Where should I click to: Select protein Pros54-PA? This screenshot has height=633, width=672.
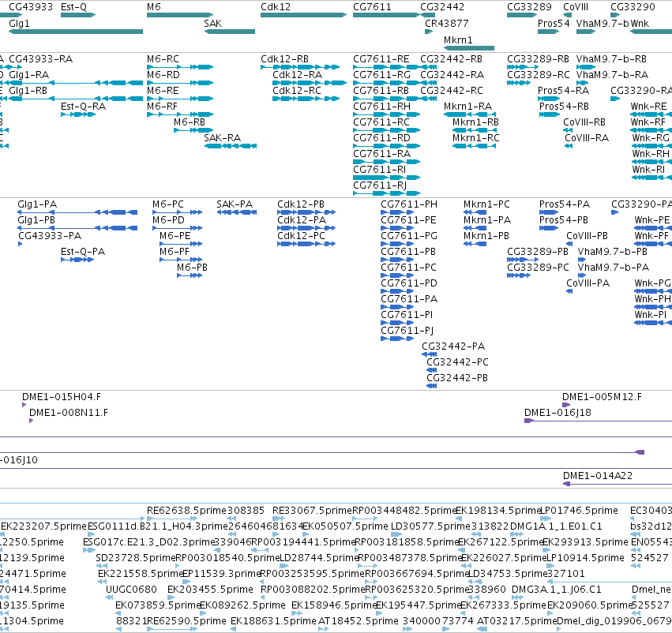tap(549, 212)
